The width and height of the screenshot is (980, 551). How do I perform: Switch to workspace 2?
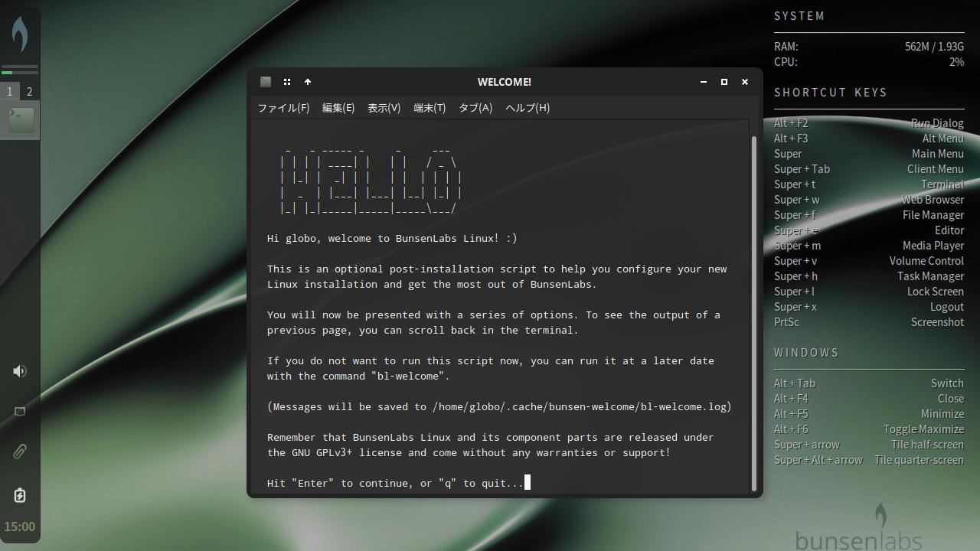pos(30,92)
